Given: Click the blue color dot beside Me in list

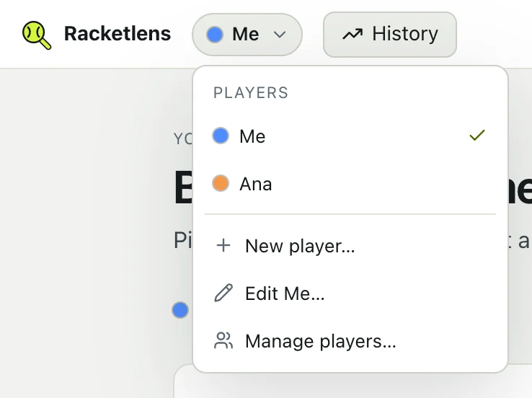Looking at the screenshot, I should tap(221, 136).
